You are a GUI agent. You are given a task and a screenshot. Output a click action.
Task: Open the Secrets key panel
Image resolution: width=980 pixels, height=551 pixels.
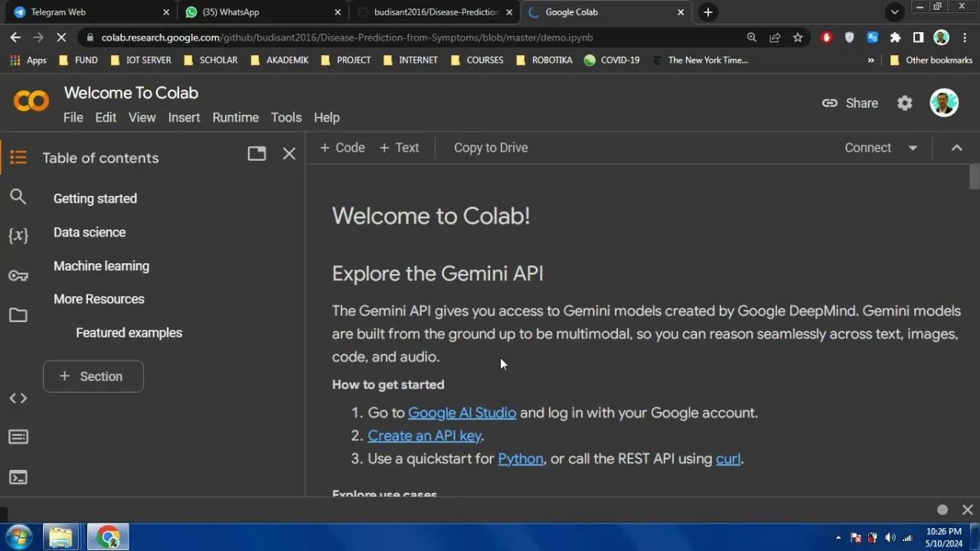point(18,275)
